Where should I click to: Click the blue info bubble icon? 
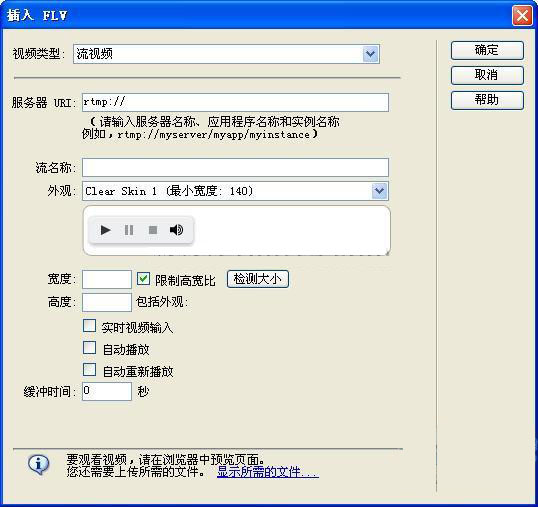click(x=38, y=464)
